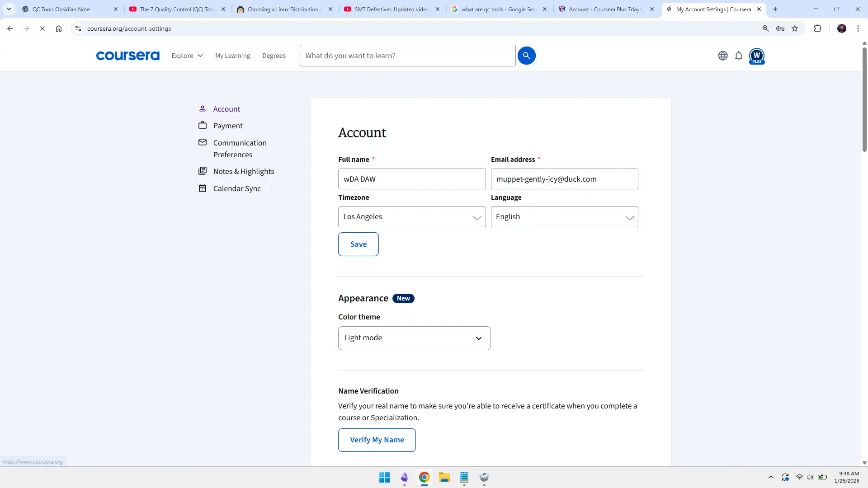Open the Chrome profile avatar
868x488 pixels.
click(x=842, y=28)
